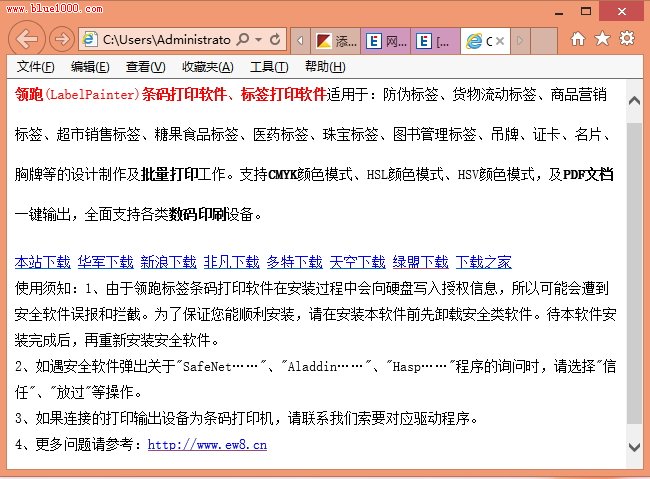The image size is (650, 479).
Task: Follow the 华军下载 link
Action: click(x=106, y=262)
